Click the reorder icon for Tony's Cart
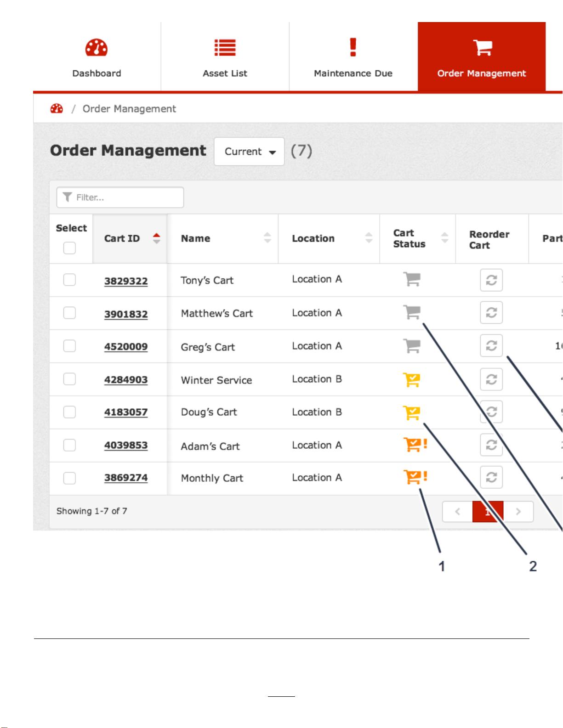This screenshot has width=563, height=728. tap(491, 280)
